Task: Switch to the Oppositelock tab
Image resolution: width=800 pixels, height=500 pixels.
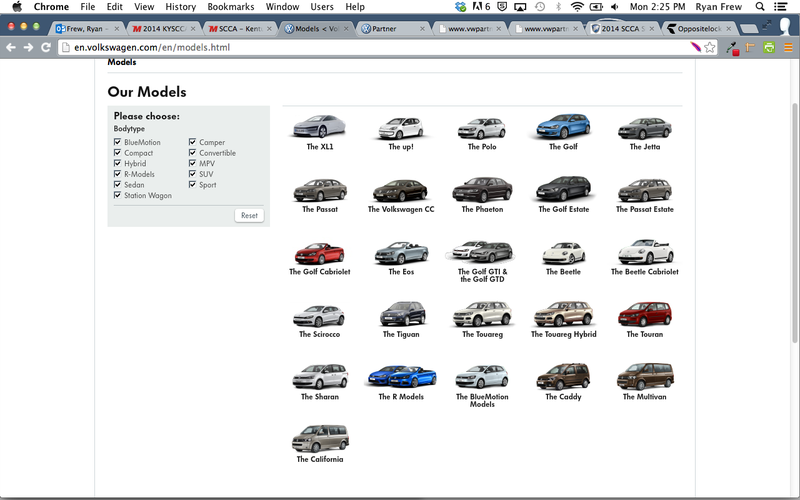Action: 699,29
